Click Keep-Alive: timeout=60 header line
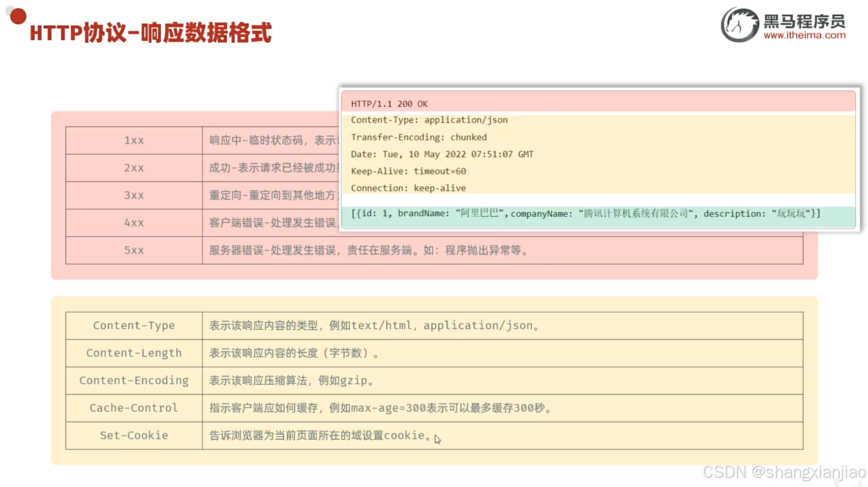This screenshot has height=487, width=868. [x=408, y=171]
